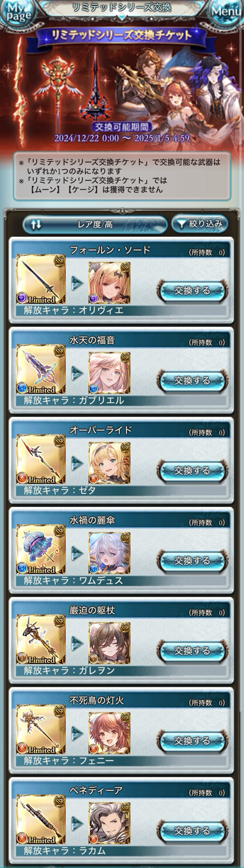
Task: Tap the 水天の福音 weapon icon
Action: [x=41, y=369]
